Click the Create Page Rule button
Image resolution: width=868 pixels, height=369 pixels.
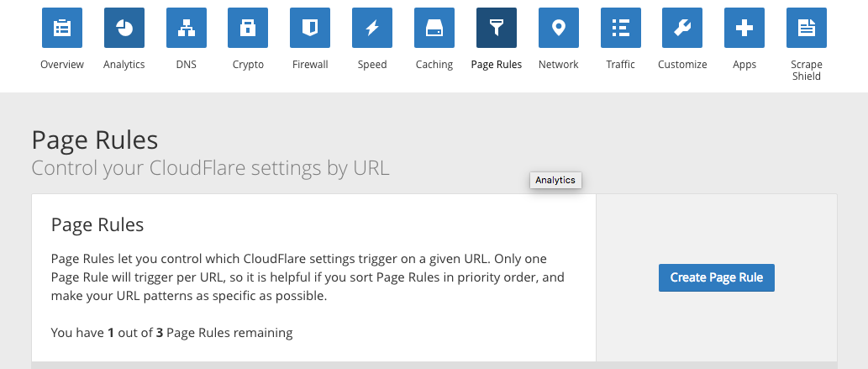(x=716, y=277)
